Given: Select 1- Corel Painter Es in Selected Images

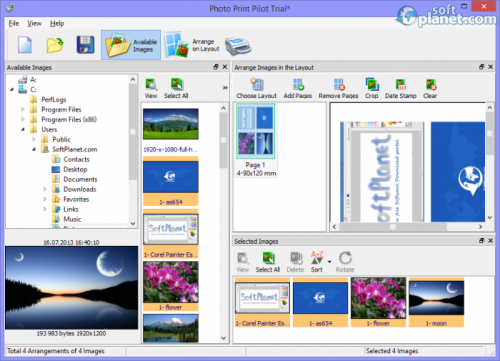Looking at the screenshot, I should point(262,302).
